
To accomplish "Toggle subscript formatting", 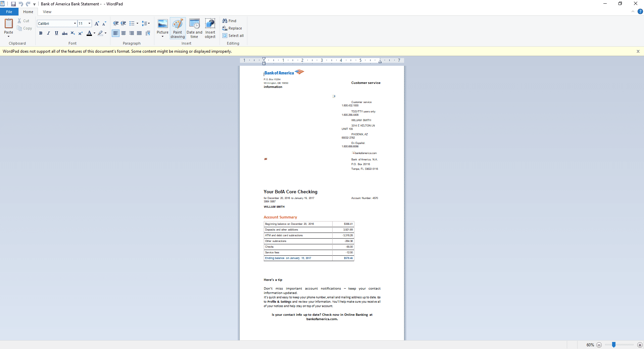I will [73, 33].
